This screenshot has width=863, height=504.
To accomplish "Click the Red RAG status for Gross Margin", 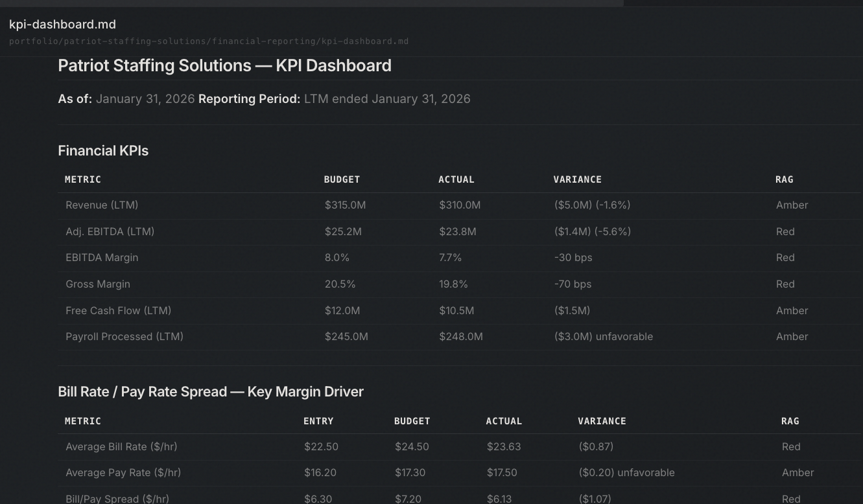I will point(785,284).
